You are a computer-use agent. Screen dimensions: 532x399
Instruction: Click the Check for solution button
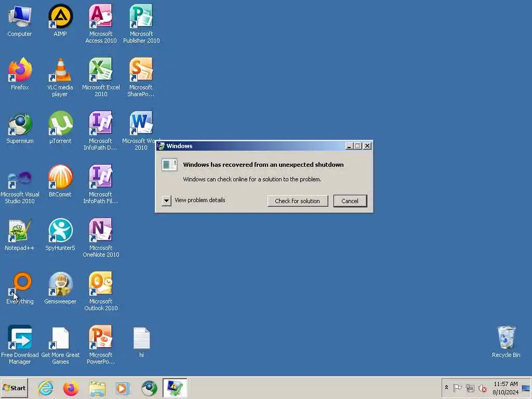[x=297, y=201]
